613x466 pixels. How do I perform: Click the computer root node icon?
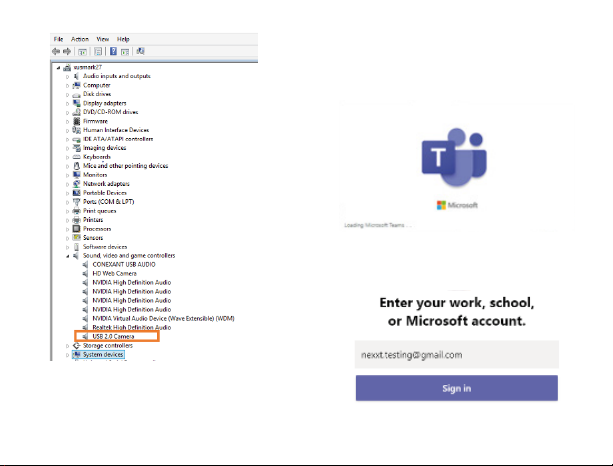pyautogui.click(x=67, y=67)
